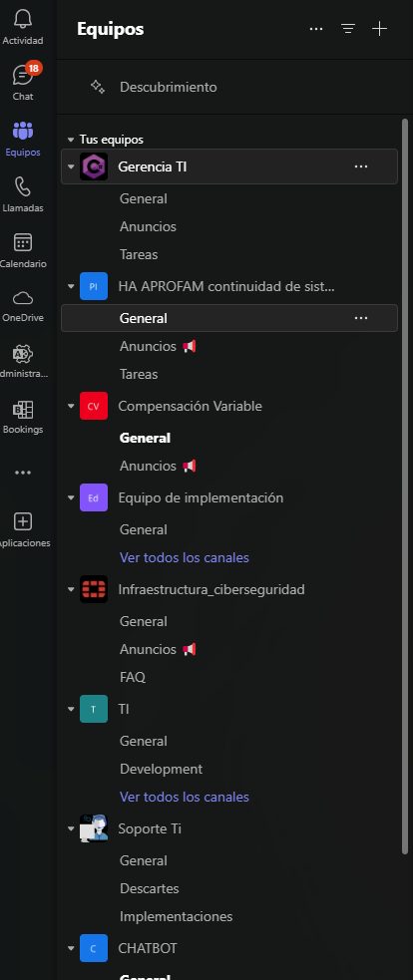The height and width of the screenshot is (980, 413).
Task: Collapse the Compensación Variable team
Action: [x=71, y=406]
